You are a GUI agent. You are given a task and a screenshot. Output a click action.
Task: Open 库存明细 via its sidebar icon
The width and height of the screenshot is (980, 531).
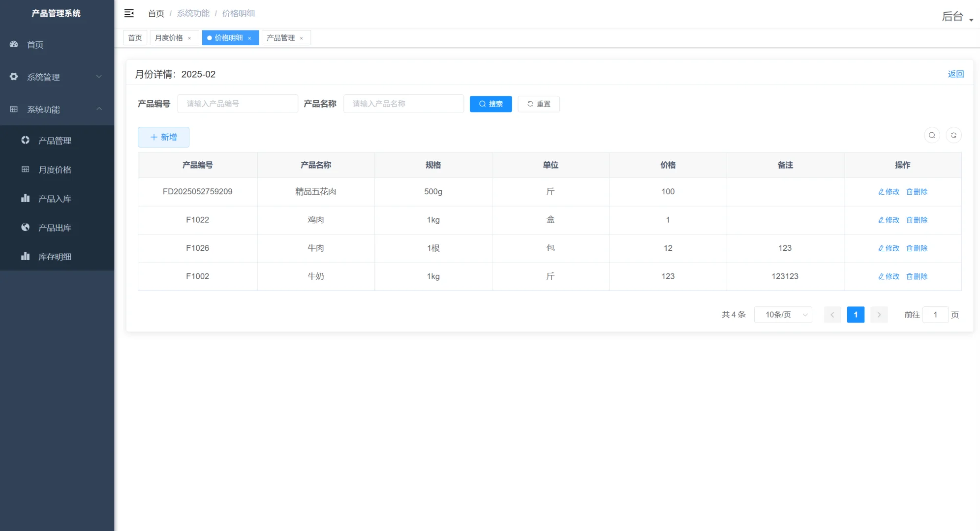point(25,256)
